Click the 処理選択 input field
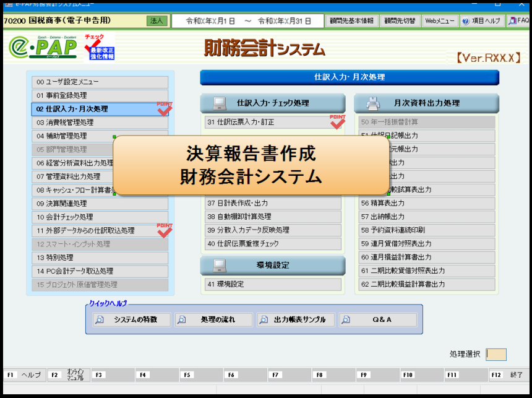 (x=496, y=355)
